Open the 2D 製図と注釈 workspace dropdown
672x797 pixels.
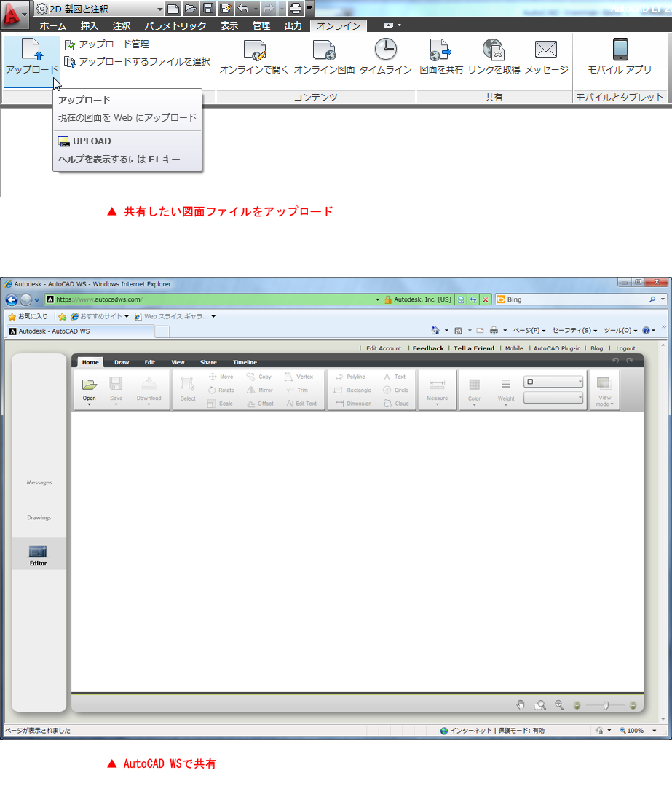click(99, 9)
